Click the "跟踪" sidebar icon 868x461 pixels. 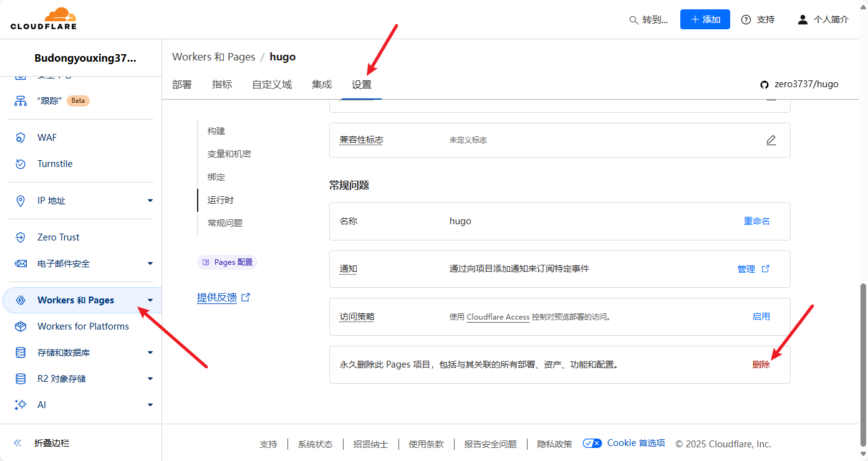click(x=21, y=100)
